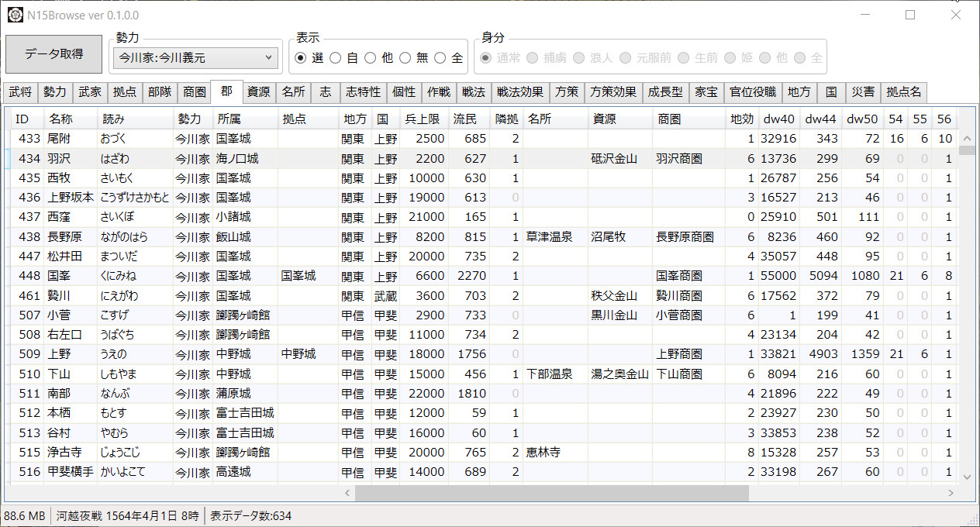Open the 拠点 tab

(124, 92)
